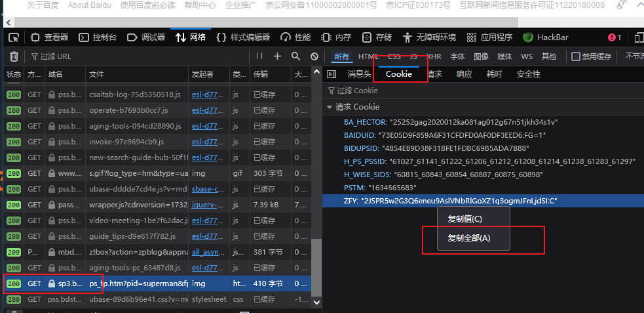Open the 调试器 debugger panel
The width and height of the screenshot is (644, 313).
click(x=146, y=37)
